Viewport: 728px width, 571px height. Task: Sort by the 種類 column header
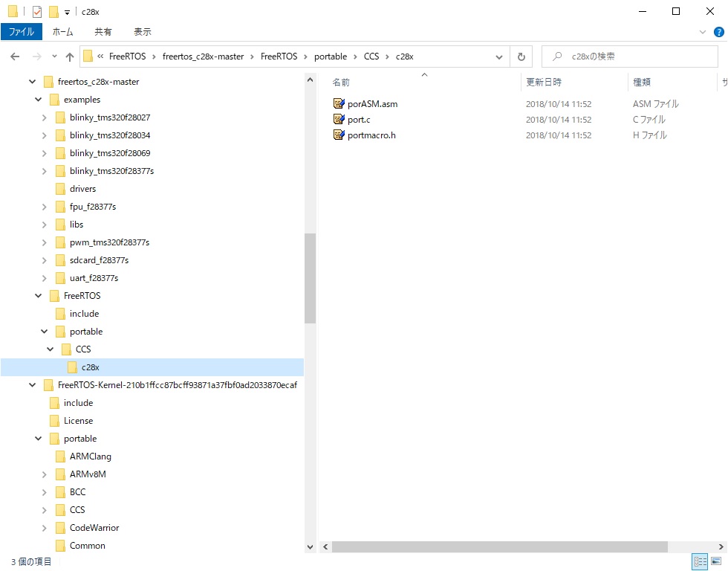coord(642,83)
